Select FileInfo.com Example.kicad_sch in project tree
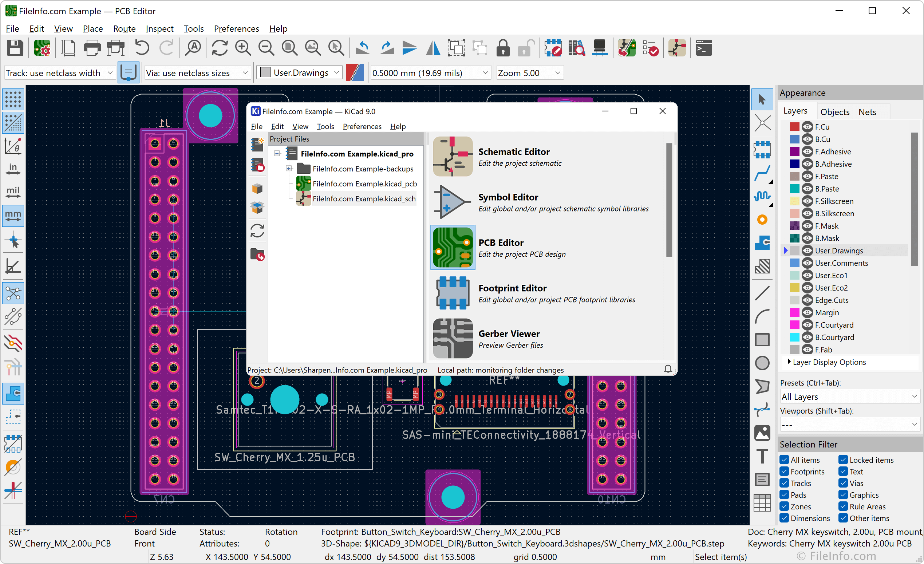This screenshot has width=924, height=564. pos(364,199)
